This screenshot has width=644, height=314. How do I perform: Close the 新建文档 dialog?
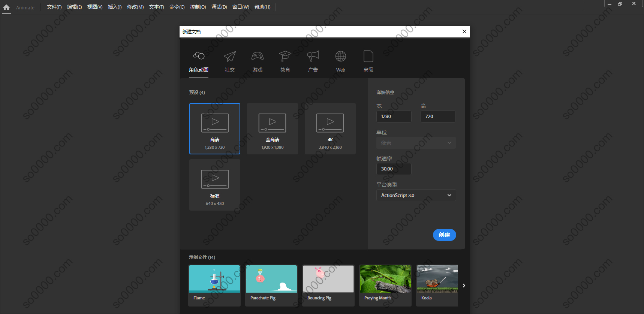coord(464,31)
